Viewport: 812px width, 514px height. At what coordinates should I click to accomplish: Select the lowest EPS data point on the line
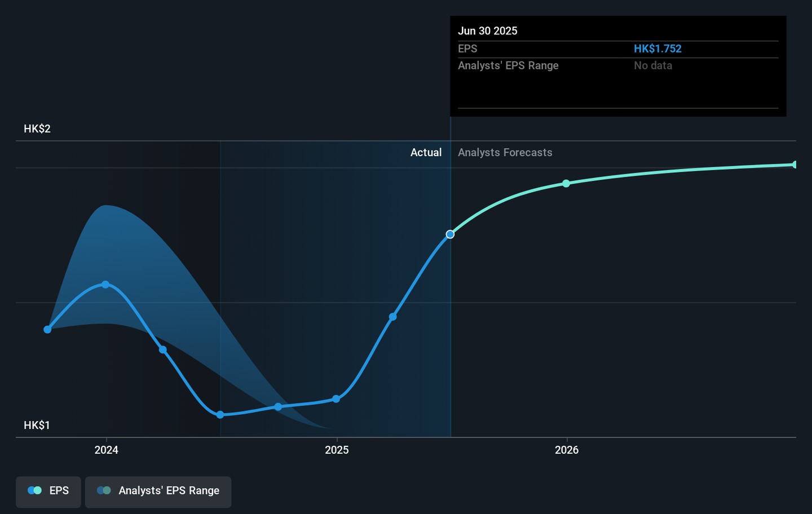[x=220, y=415]
